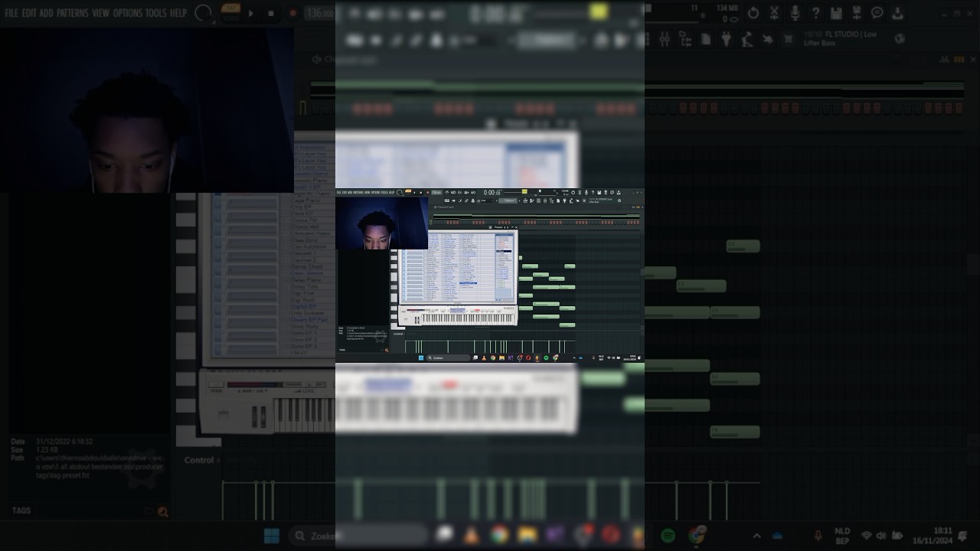Toggle PAT/SONG playback mode
The height and width of the screenshot is (551, 980).
[230, 12]
